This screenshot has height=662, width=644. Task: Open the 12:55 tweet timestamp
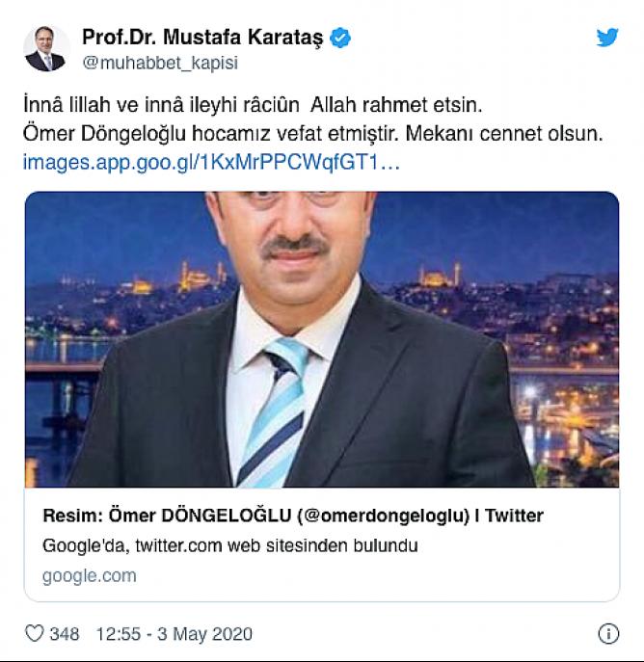(x=119, y=634)
